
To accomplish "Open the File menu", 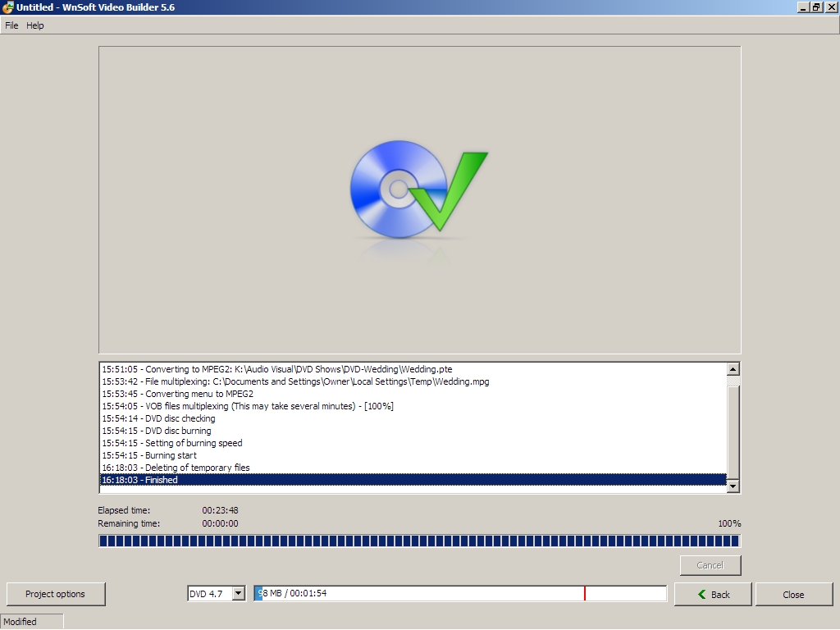I will [11, 25].
